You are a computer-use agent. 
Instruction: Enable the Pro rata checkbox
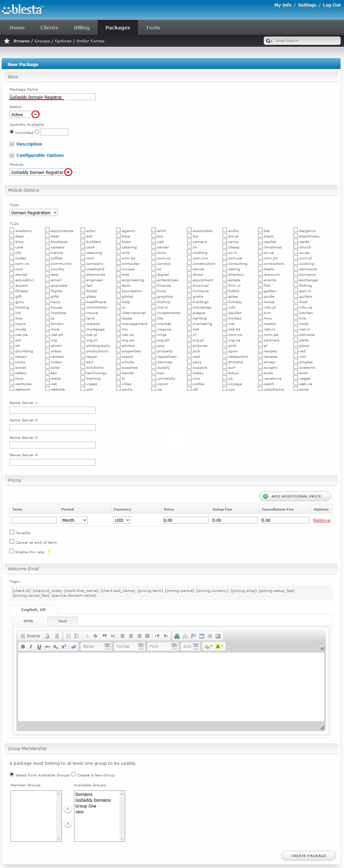[x=12, y=551]
